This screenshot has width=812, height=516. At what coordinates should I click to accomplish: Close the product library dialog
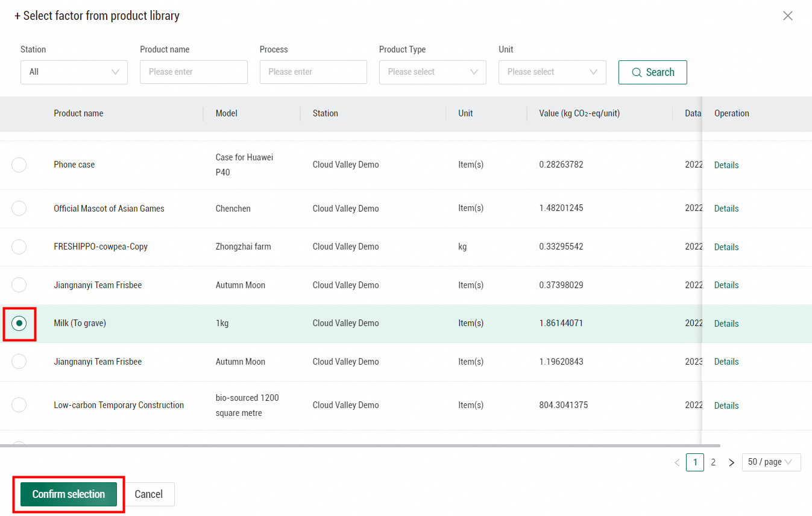(788, 16)
